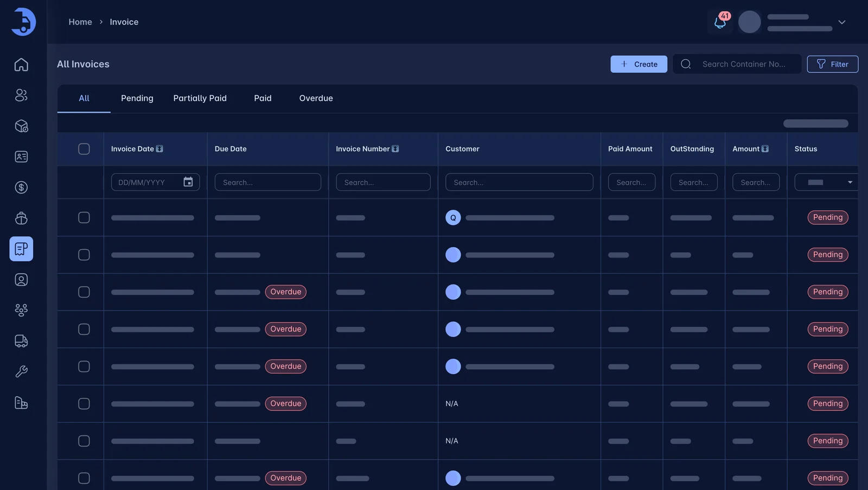
Task: Toggle the select-all checkbox in table header
Action: 84,149
